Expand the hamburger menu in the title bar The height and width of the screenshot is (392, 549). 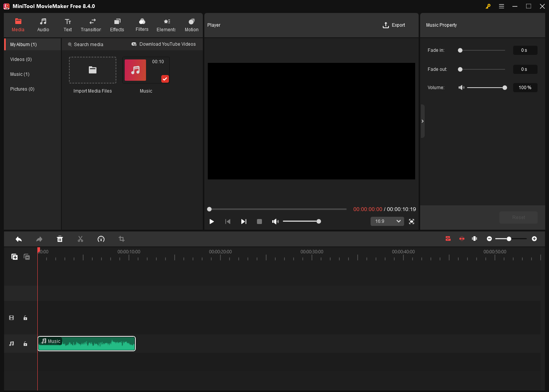point(501,6)
